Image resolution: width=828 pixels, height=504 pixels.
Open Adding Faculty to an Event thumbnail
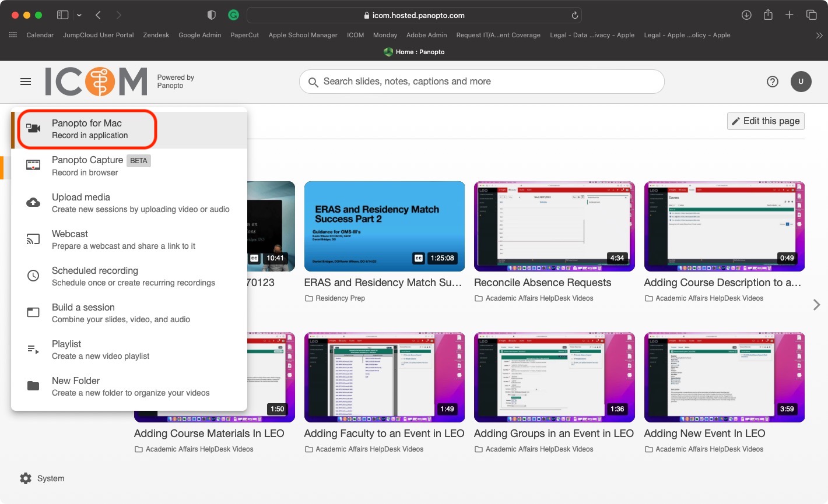384,377
